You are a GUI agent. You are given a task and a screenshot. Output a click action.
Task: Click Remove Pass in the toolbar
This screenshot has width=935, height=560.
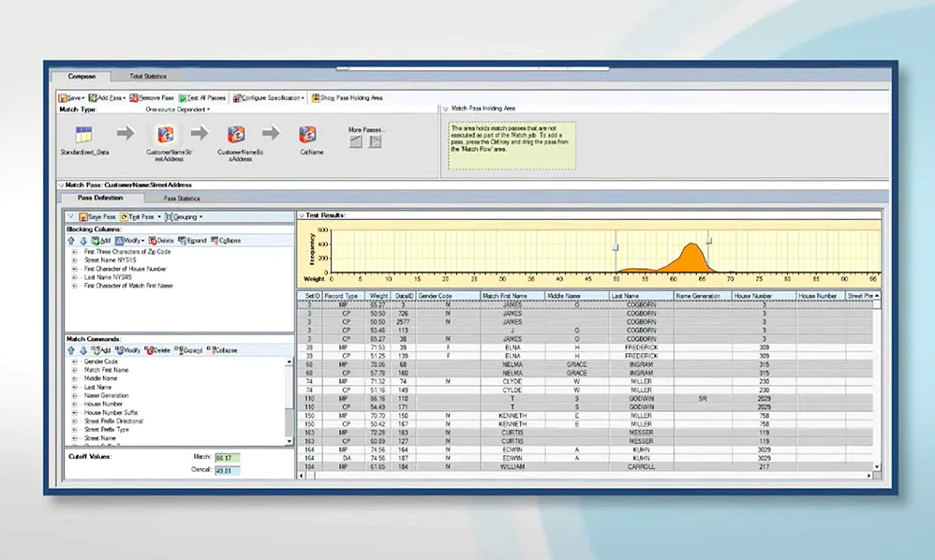point(152,97)
